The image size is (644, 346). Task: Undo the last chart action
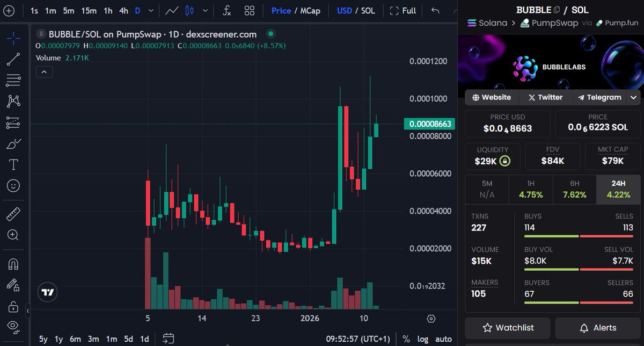pyautogui.click(x=435, y=10)
